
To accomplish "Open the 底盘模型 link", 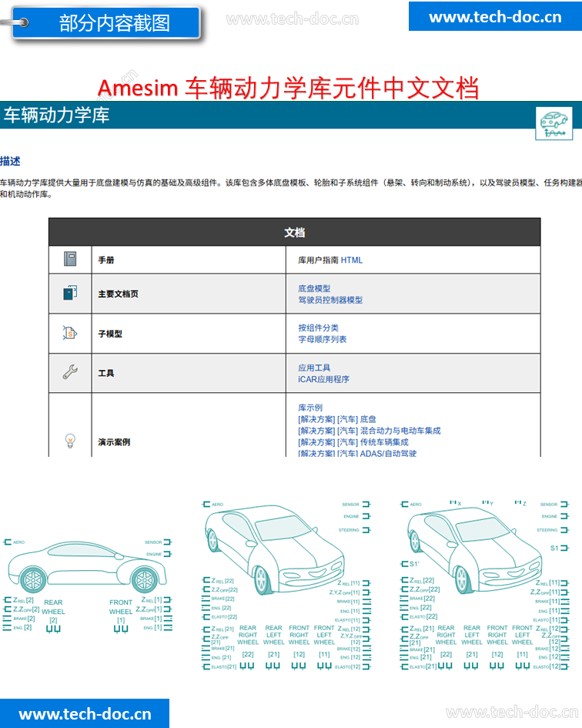I will pyautogui.click(x=314, y=288).
